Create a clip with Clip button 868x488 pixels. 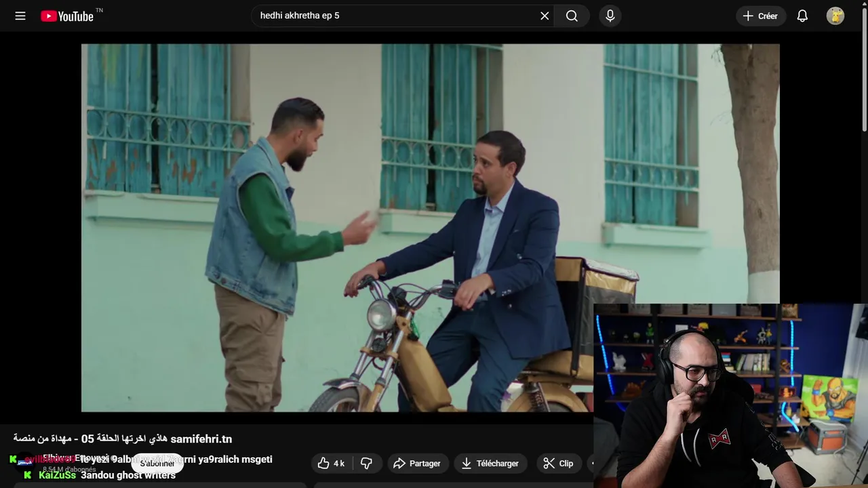click(x=559, y=463)
